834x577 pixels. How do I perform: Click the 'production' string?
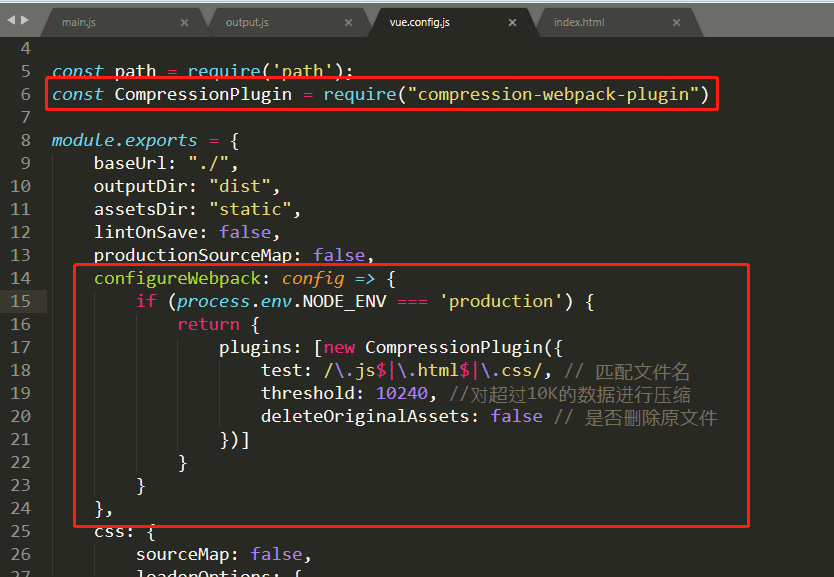coord(501,302)
